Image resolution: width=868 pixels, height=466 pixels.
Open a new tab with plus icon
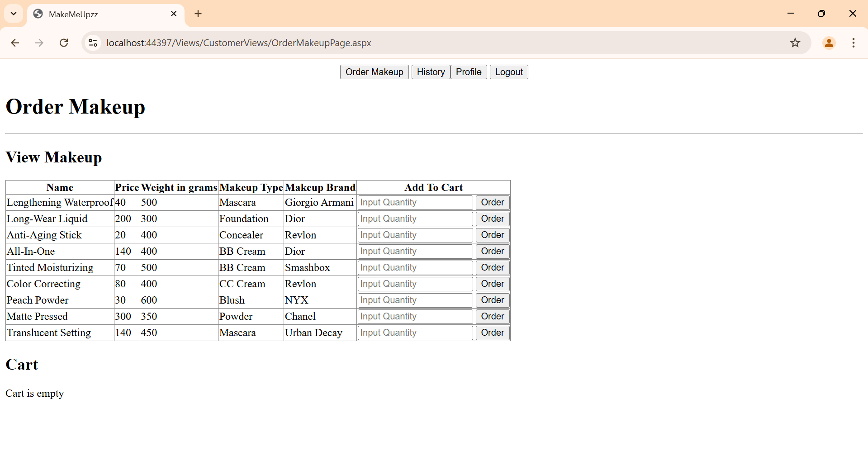click(198, 14)
